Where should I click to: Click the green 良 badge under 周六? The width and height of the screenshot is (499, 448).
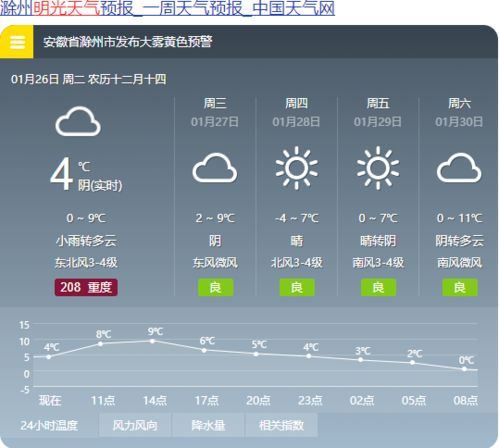click(x=460, y=287)
